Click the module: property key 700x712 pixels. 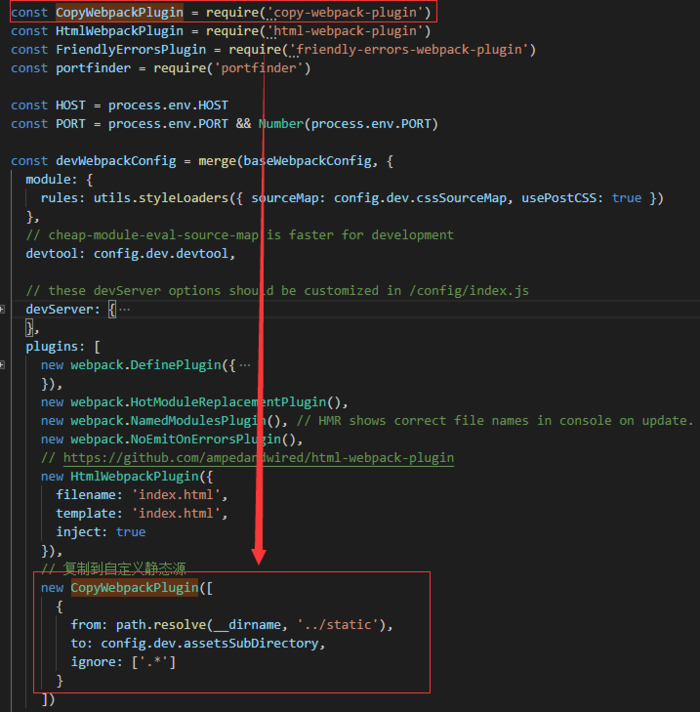pyautogui.click(x=51, y=179)
